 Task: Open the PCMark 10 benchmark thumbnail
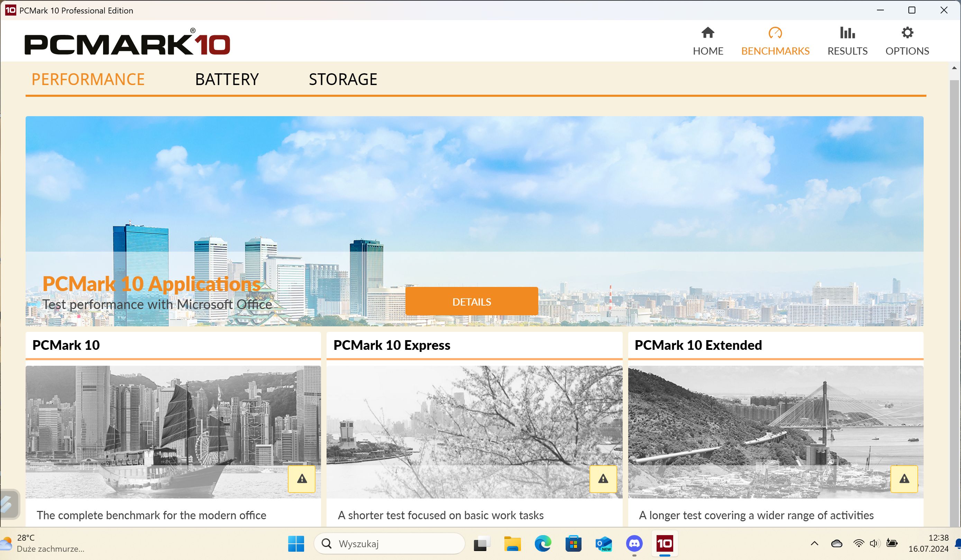[x=173, y=432]
